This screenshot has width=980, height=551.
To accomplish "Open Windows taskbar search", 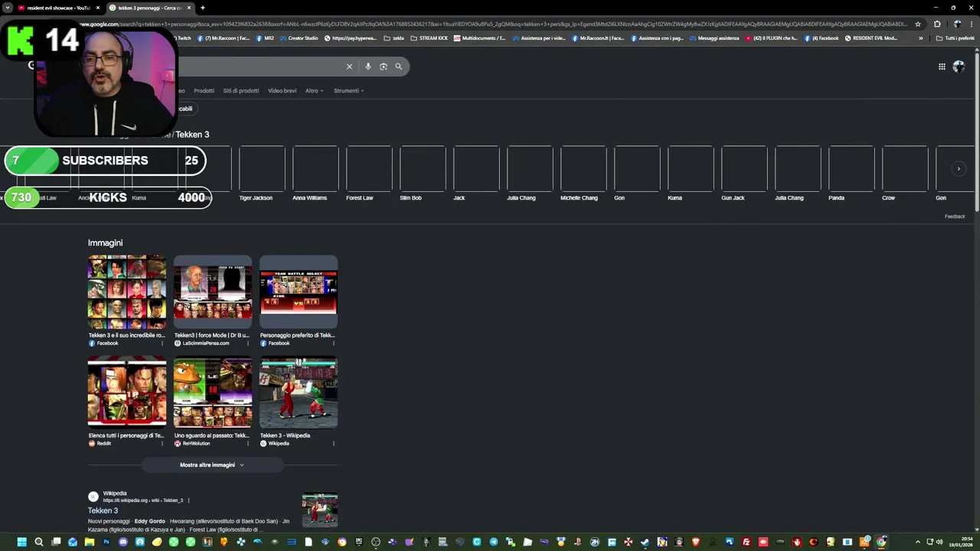I will click(38, 542).
